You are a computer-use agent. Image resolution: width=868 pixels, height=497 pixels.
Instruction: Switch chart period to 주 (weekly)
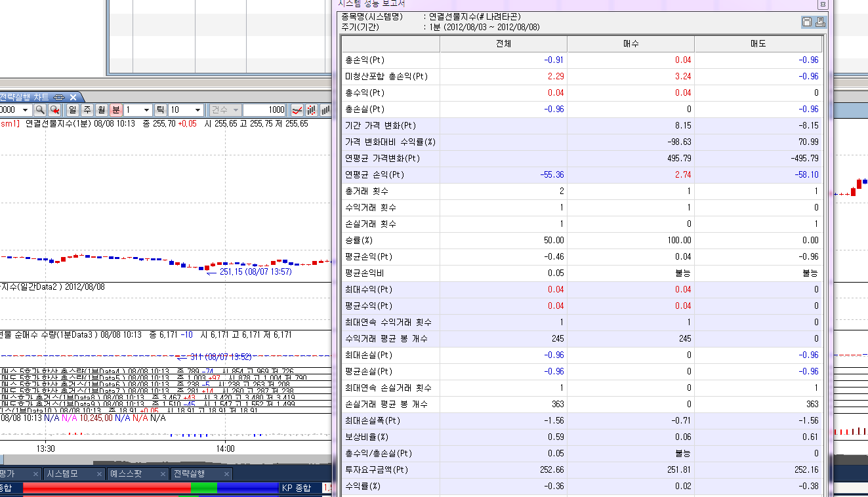point(87,110)
